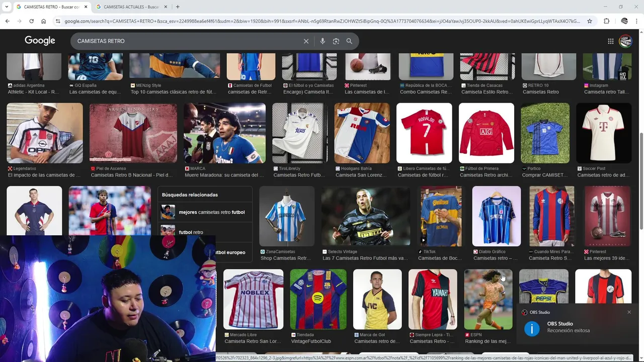Click the 'Cuando Mires Para...' source label
Image resolution: width=644 pixels, height=362 pixels.
[x=553, y=251]
